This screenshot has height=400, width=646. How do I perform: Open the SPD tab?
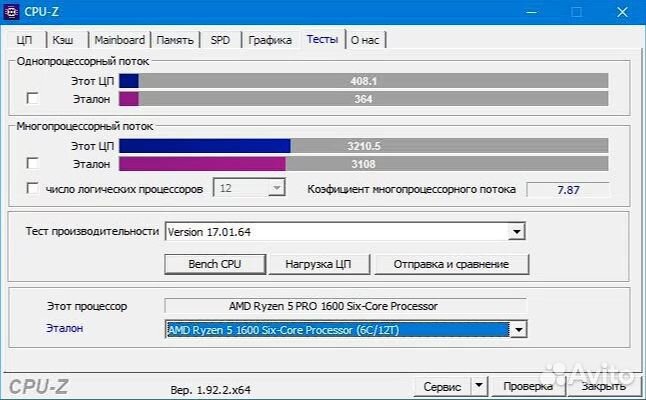click(x=220, y=40)
